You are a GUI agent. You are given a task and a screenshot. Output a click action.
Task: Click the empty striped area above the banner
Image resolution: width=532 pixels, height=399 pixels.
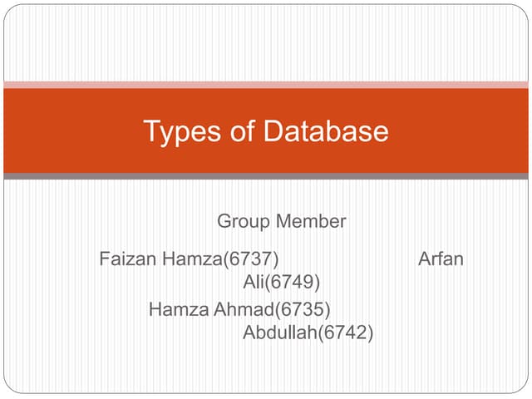pos(266,42)
